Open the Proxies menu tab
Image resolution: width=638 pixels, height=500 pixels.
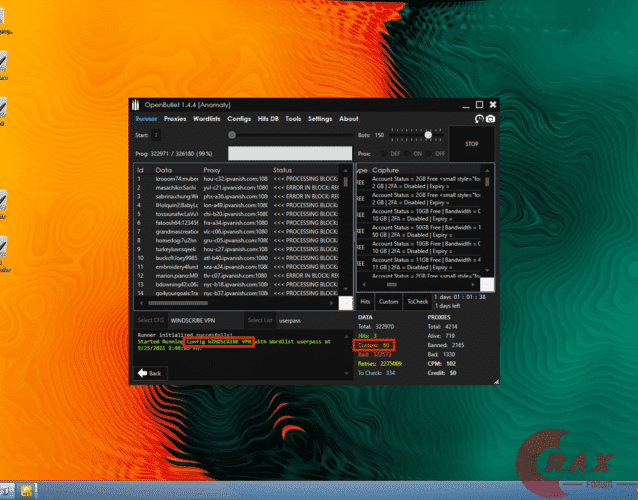pyautogui.click(x=175, y=119)
